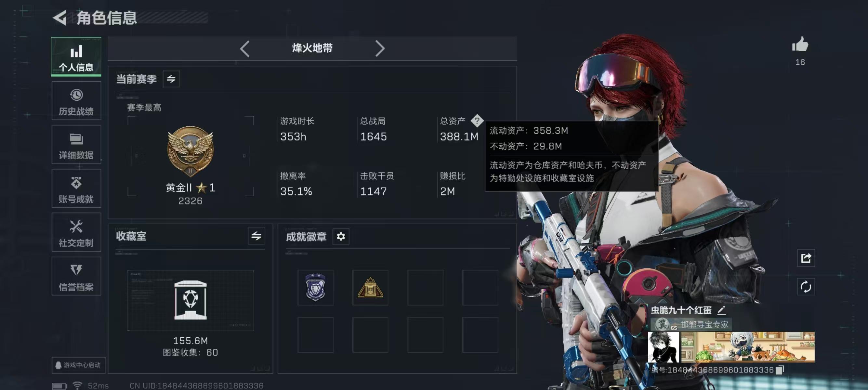868x390 pixels.
Task: Edit the nickname 虫脆九十个红蛋 with the pencil icon
Action: click(721, 310)
